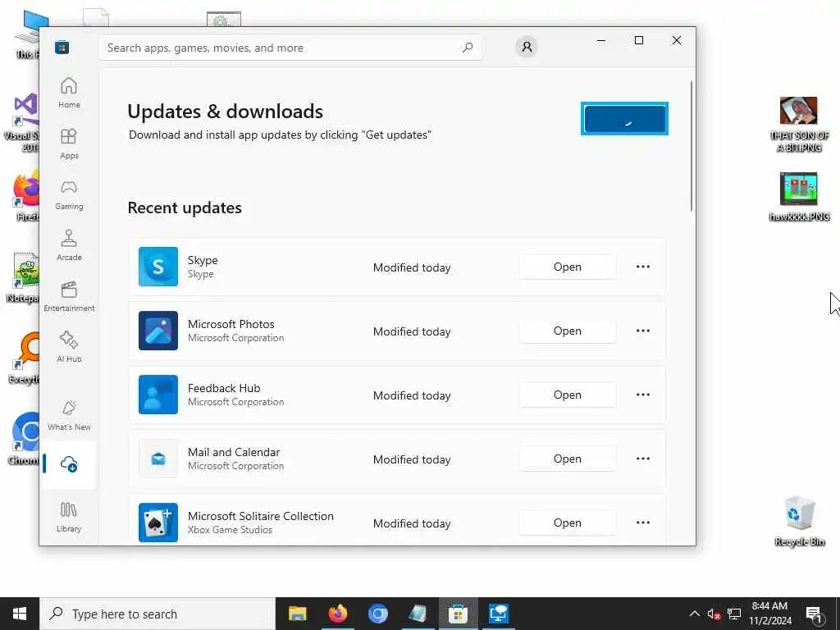Click the Store page vertical scrollbar

(692, 146)
